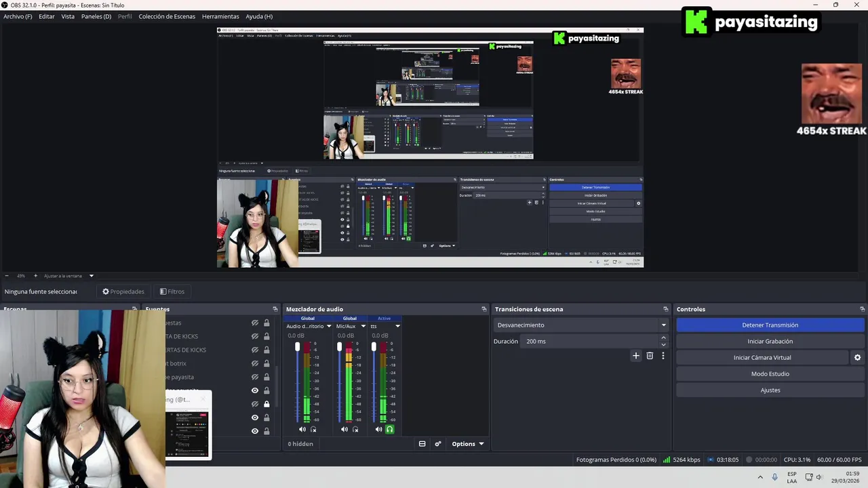Click the Audio d...ritorio volume fader
This screenshot has width=868, height=488.
click(297, 347)
